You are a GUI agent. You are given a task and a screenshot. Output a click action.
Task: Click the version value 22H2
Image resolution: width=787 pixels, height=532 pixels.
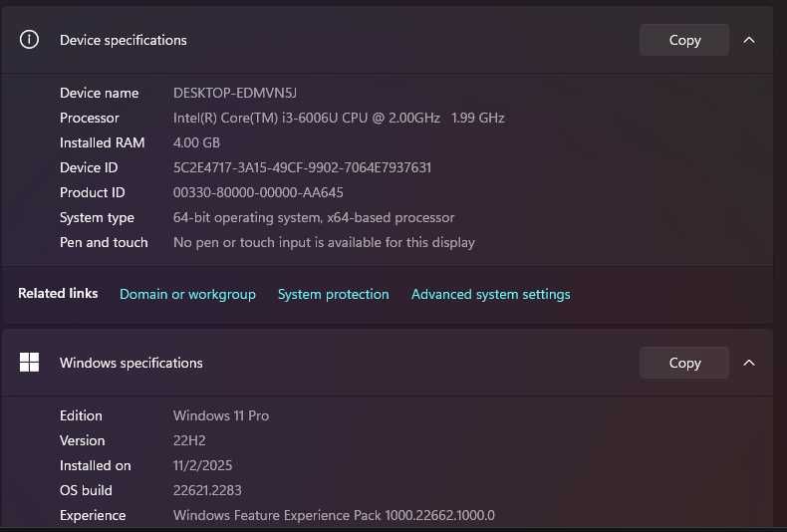pos(189,440)
